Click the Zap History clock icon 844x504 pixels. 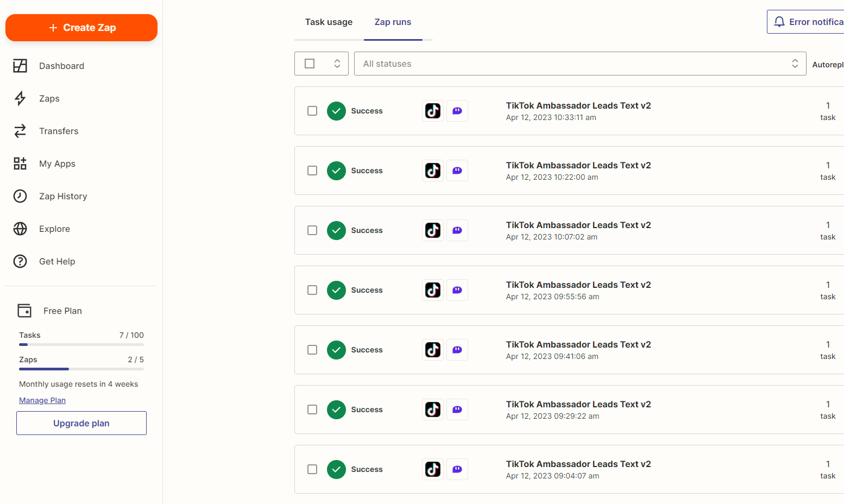(20, 196)
